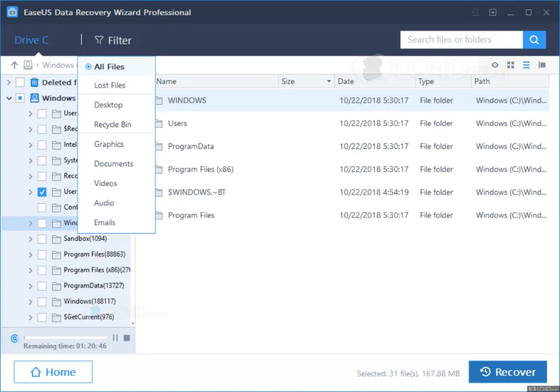Click the scan progress bar
The width and height of the screenshot is (560, 392).
point(66,338)
